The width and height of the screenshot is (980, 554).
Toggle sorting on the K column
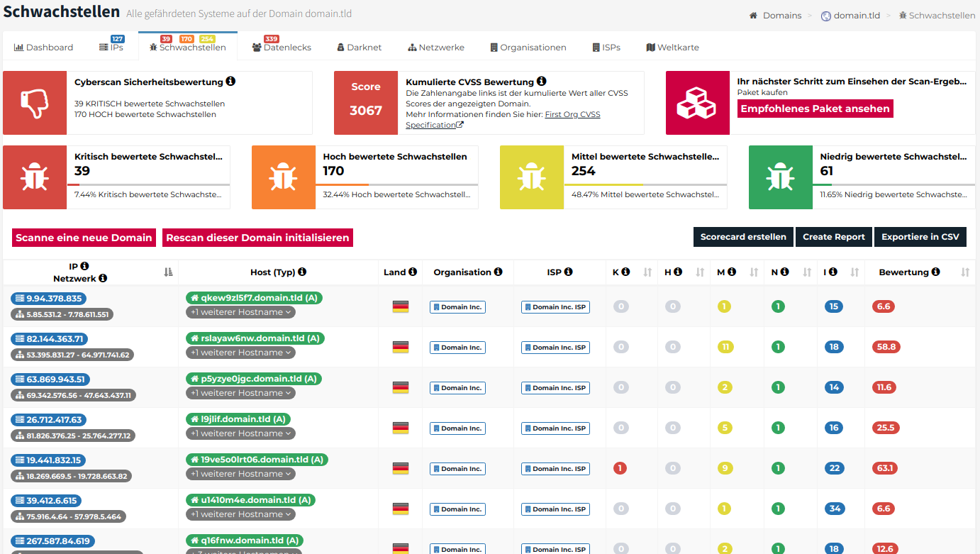tap(647, 272)
